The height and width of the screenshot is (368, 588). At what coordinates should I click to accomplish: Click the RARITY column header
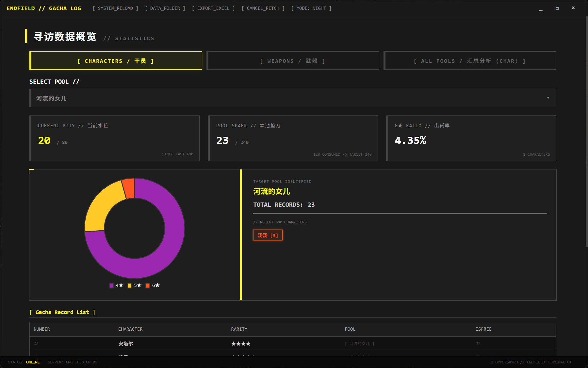tap(239, 329)
